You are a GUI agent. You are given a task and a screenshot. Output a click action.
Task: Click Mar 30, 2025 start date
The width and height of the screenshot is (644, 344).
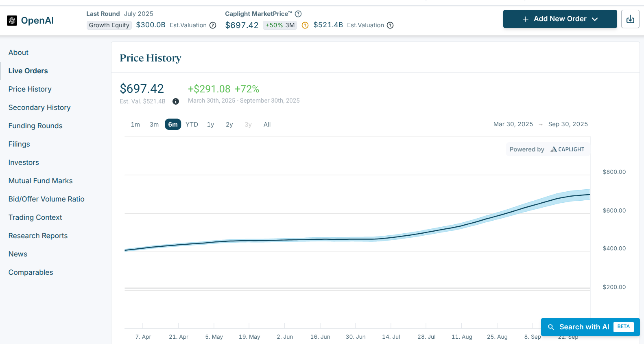click(x=513, y=124)
